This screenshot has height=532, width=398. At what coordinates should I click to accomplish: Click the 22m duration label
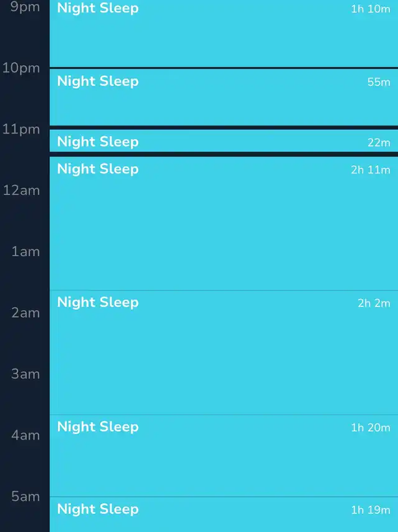(379, 143)
